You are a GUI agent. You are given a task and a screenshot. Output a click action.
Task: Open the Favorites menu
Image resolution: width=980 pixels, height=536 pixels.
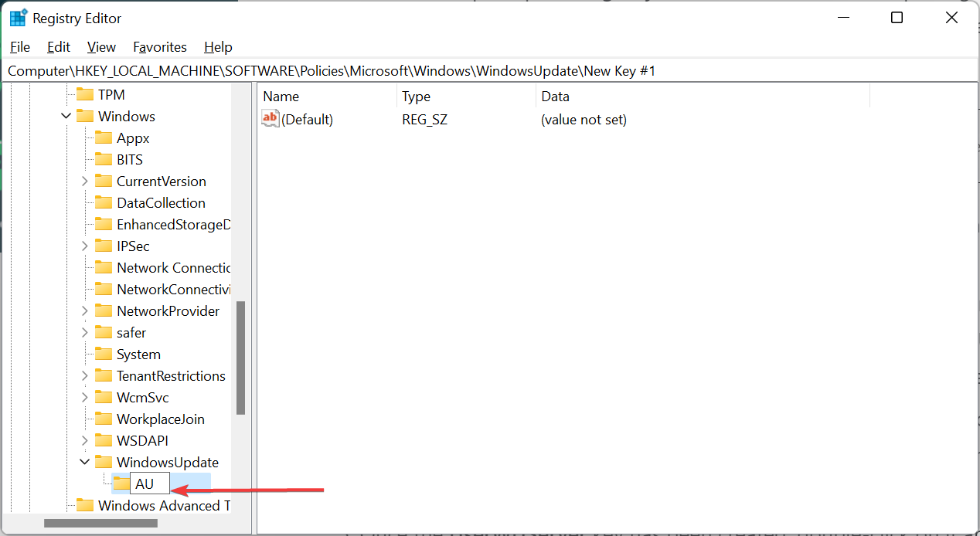coord(160,47)
